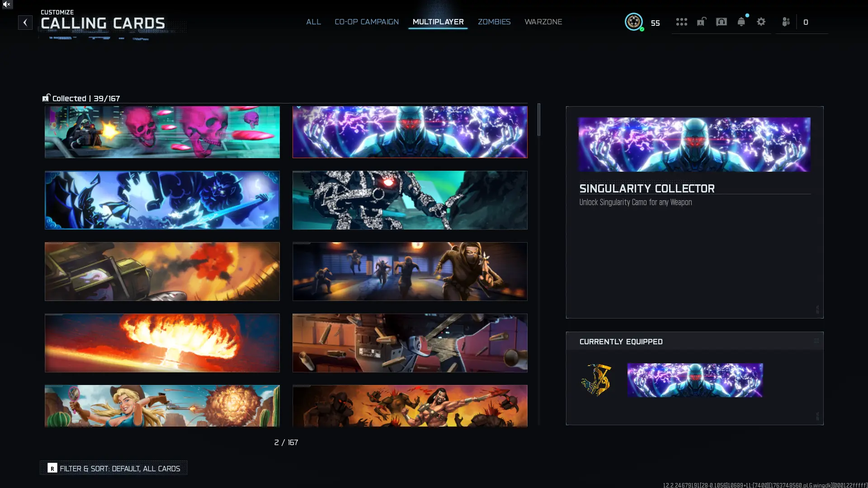
Task: Select the mushroom cloud explosion calling card
Action: coord(162,343)
